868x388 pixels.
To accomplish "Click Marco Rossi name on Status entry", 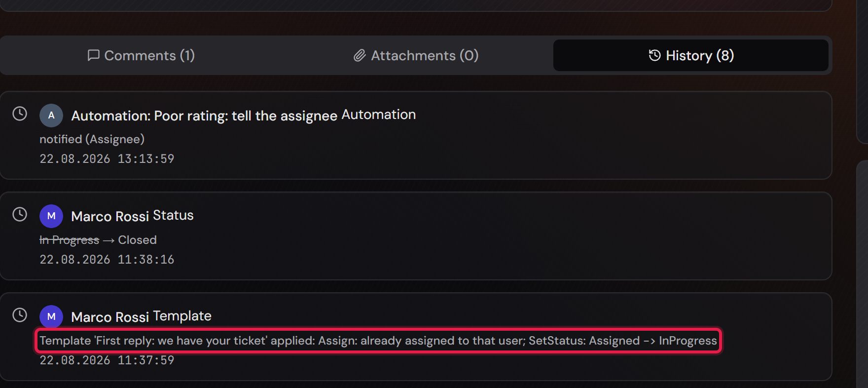I will (x=110, y=216).
